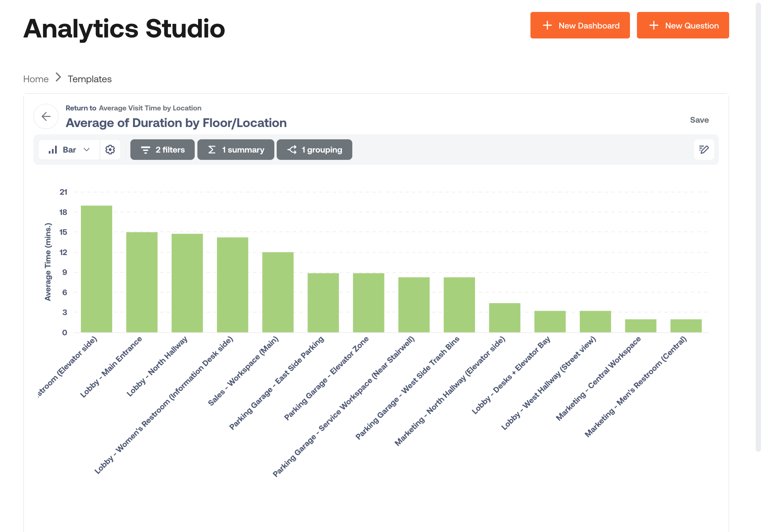Click Lobby - Desks + Elevator Bay bar
This screenshot has width=763, height=532.
coord(550,322)
